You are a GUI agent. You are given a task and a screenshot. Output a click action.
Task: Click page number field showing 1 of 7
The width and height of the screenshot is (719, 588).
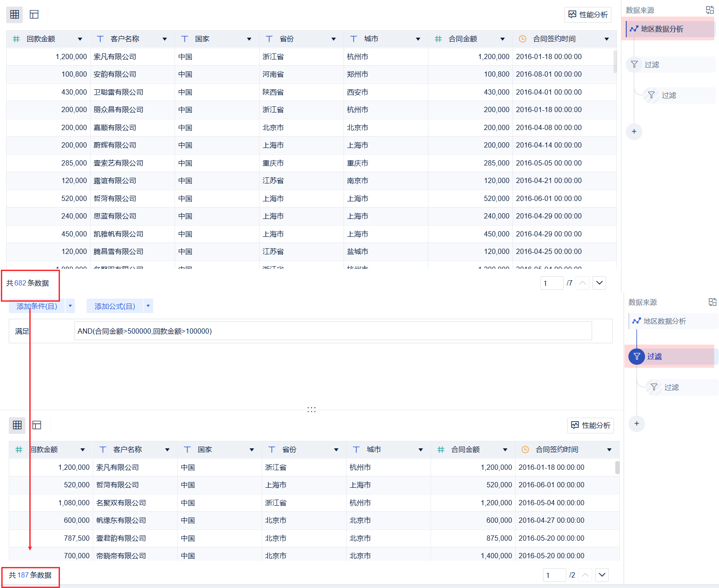(x=551, y=283)
